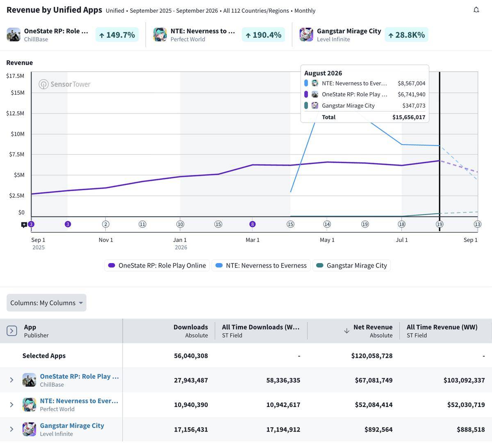Click Gangstar downloads value 17,156,431
The image size is (492, 448).
point(191,430)
